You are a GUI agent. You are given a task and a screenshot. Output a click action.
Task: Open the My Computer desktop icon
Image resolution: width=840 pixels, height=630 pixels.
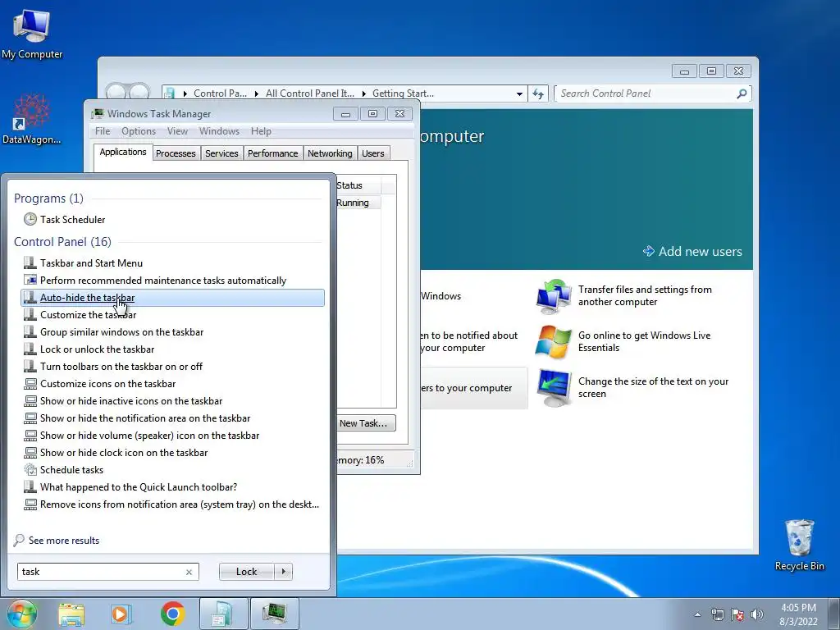pos(32,34)
